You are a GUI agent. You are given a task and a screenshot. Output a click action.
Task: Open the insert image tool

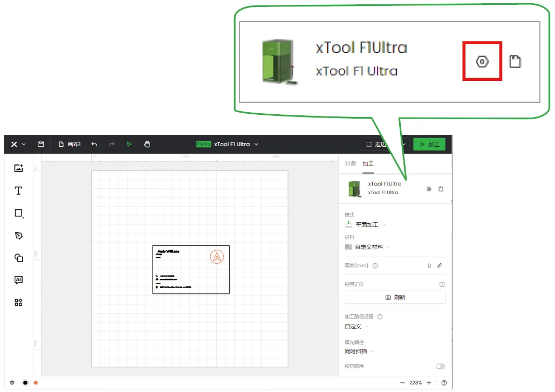point(19,168)
